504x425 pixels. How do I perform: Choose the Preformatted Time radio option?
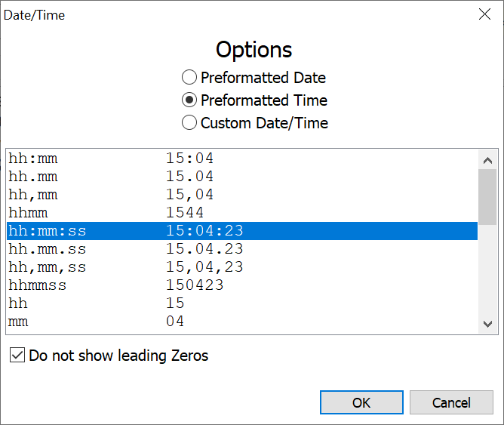click(x=189, y=100)
